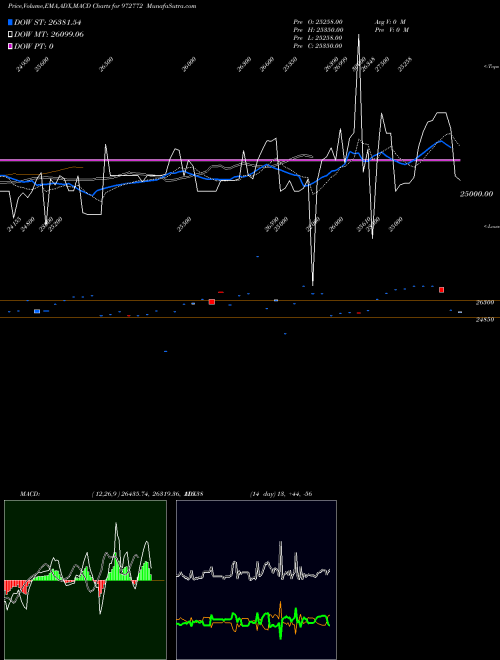Click the 'Avg V: 0 M' volume text
Image resolution: width=500 pixels, height=660 pixels.
(390, 22)
